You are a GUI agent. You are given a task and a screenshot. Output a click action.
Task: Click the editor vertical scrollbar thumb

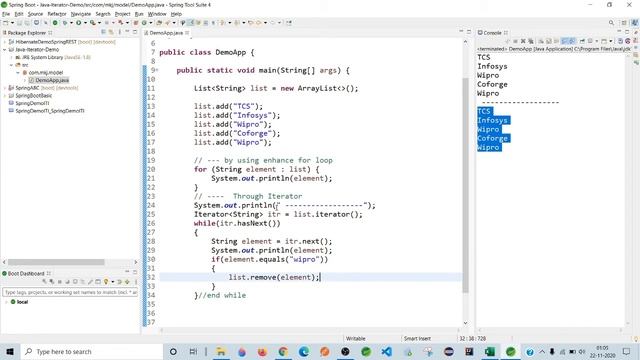pos(465,186)
